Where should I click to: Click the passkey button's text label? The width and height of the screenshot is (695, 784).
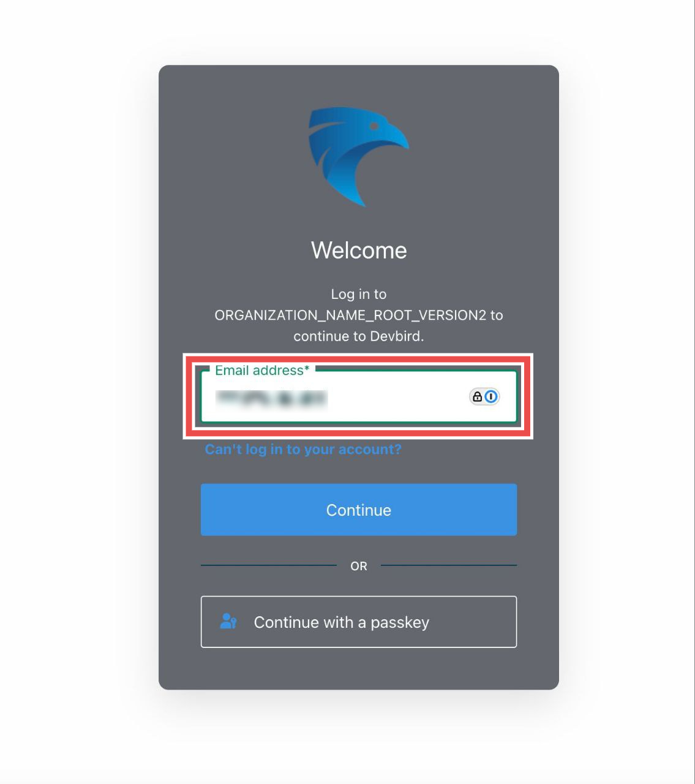[342, 622]
